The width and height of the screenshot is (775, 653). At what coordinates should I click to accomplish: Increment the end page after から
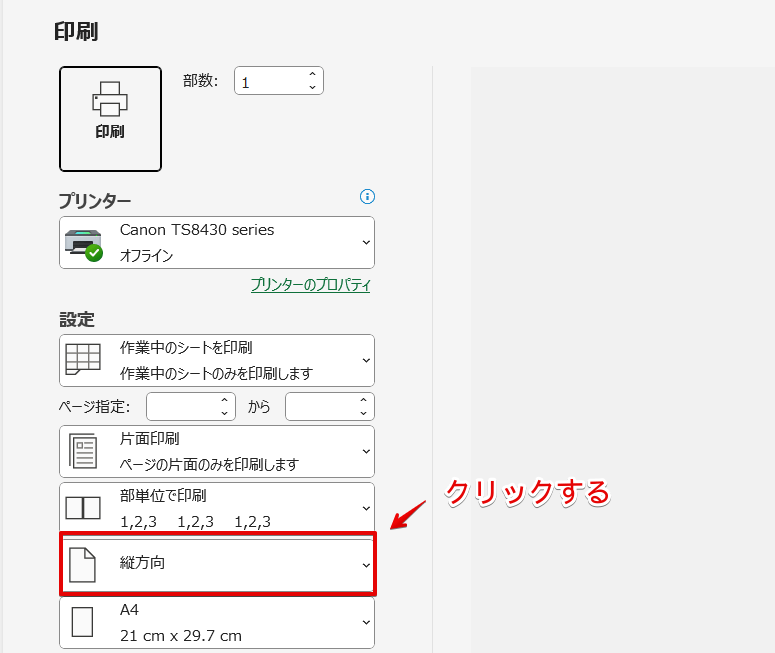click(363, 400)
